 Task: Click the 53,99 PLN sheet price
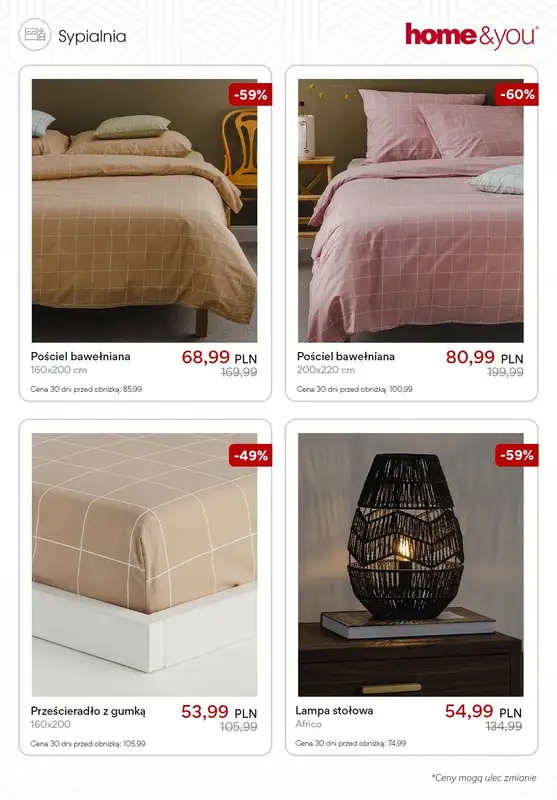[219, 712]
